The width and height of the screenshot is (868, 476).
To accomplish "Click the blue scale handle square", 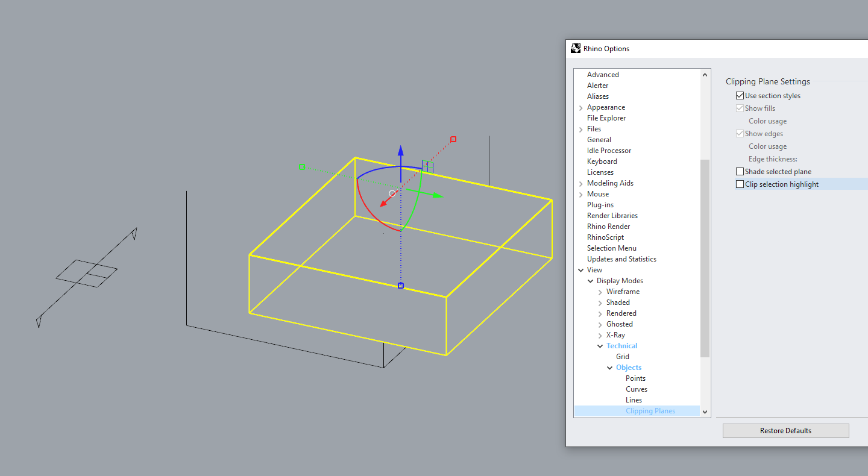I will click(x=400, y=285).
